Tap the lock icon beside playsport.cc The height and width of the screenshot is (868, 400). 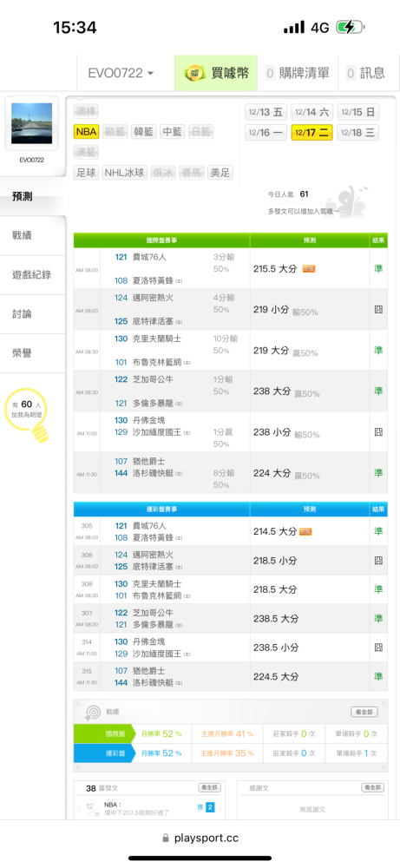coord(166,838)
